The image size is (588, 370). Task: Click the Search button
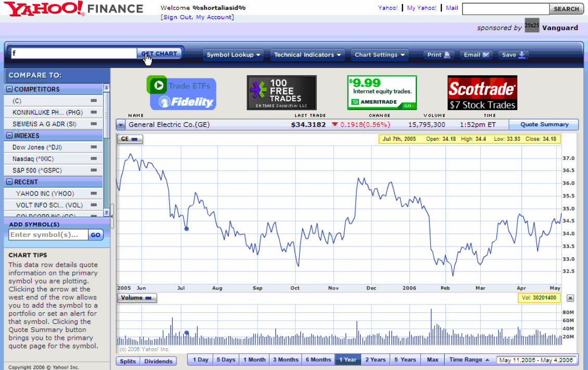click(x=566, y=9)
